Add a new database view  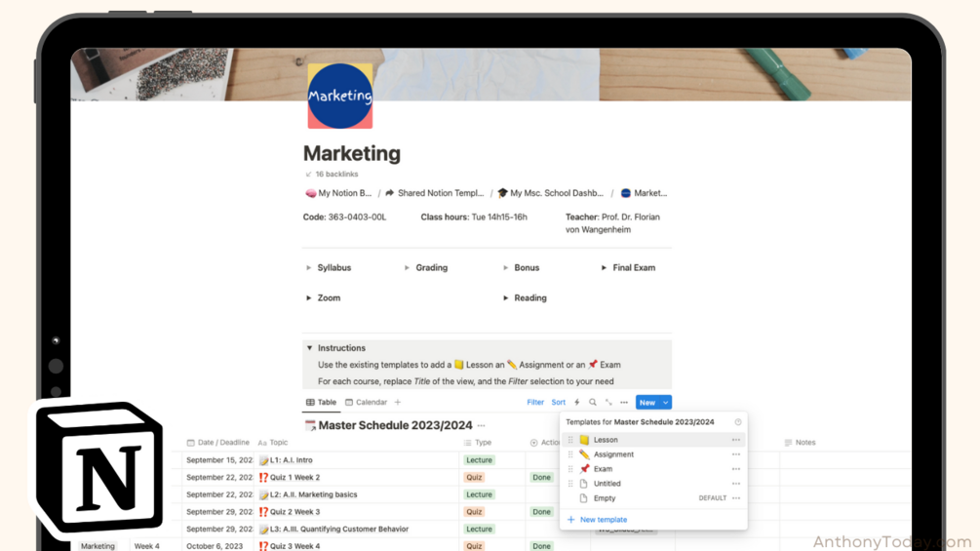point(398,403)
